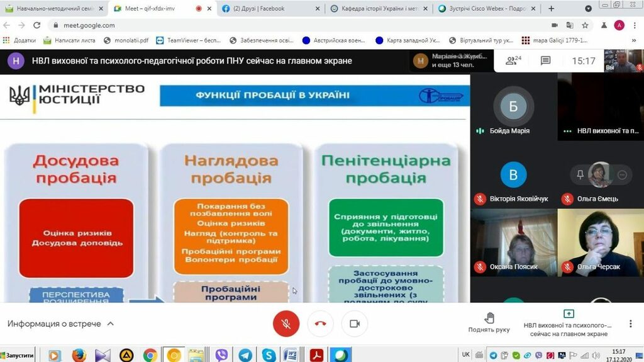644x362 pixels.
Task: Open the three-dot more options menu
Action: (x=630, y=324)
